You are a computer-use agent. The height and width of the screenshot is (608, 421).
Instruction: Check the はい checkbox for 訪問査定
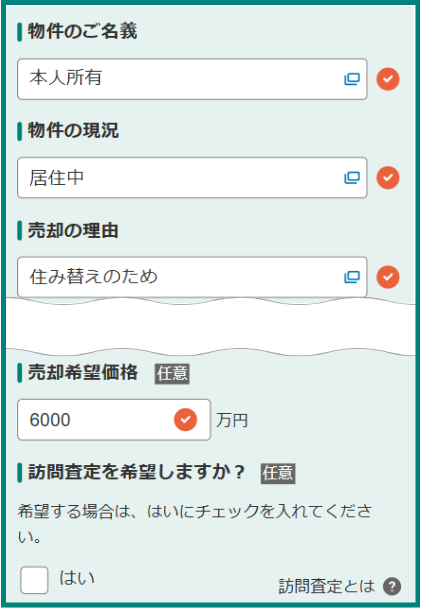35,580
